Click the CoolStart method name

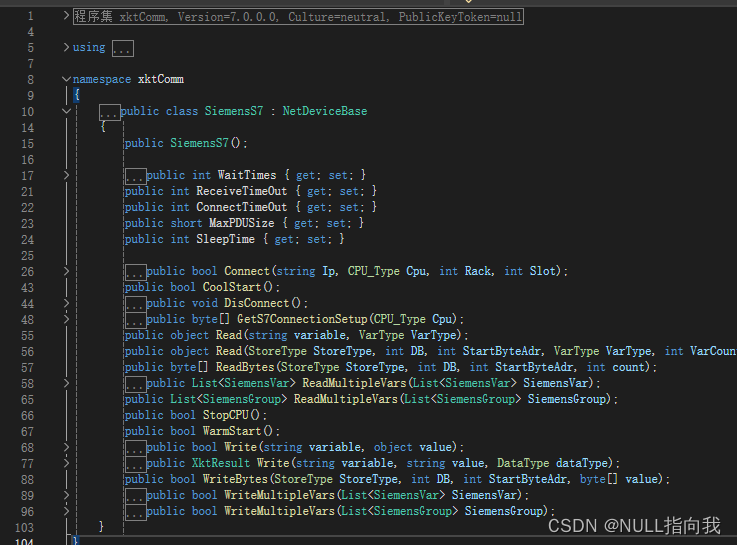232,287
